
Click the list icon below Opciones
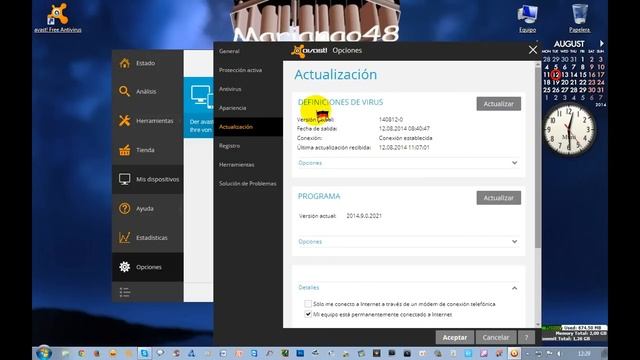tap(124, 292)
